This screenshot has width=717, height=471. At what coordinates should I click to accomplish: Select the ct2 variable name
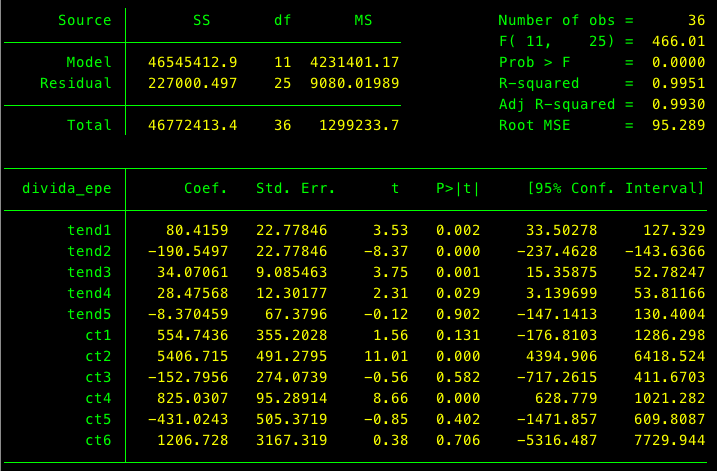pyautogui.click(x=98, y=355)
